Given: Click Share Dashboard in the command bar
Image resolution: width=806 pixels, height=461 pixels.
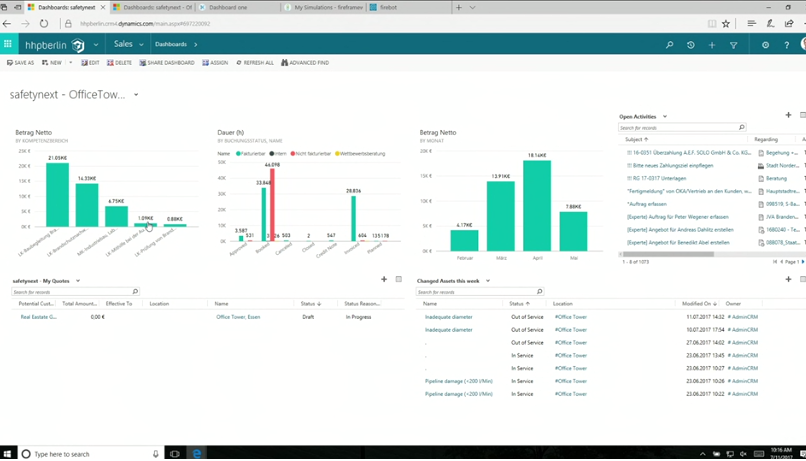Looking at the screenshot, I should pos(167,63).
